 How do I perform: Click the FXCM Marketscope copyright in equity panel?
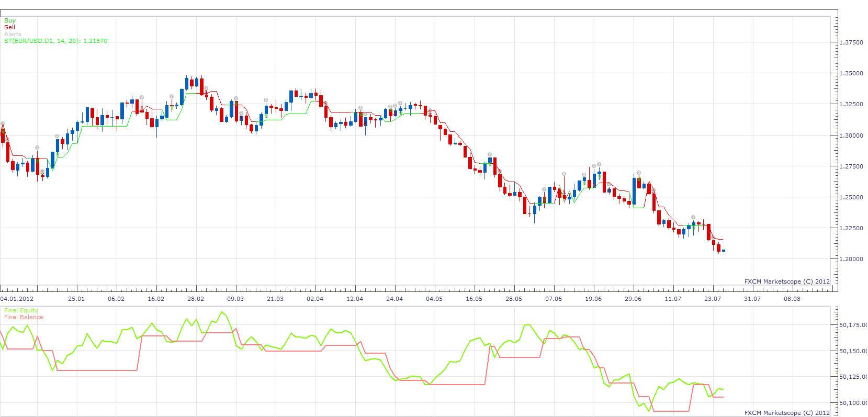[x=787, y=413]
